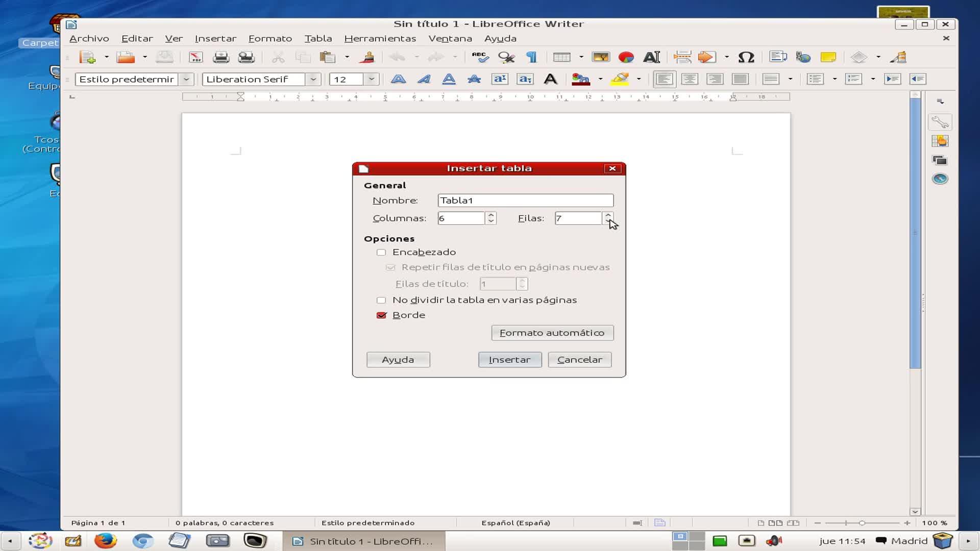Expand the font name dropdown
The image size is (980, 551).
pos(313,79)
